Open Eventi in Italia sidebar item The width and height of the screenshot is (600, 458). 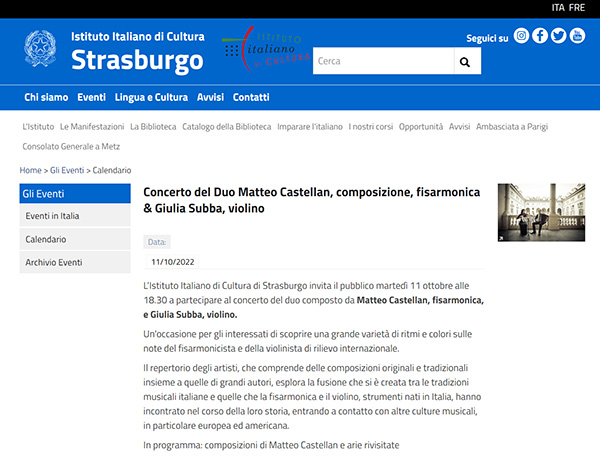tap(75, 216)
